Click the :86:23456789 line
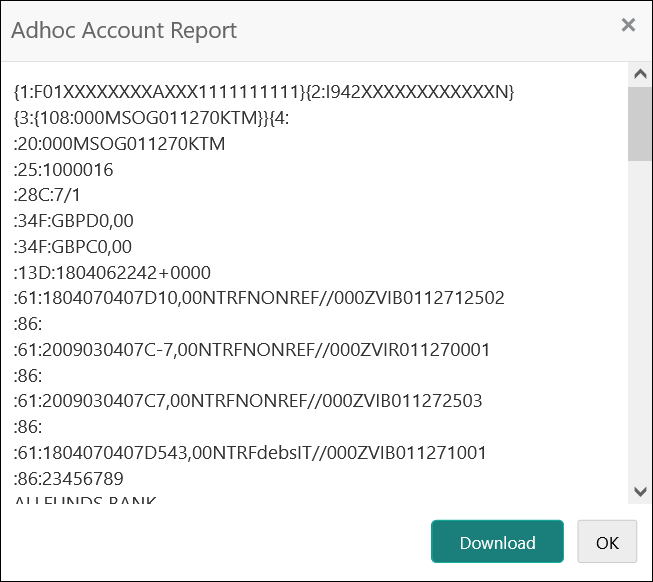Image resolution: width=653 pixels, height=582 pixels. (68, 479)
